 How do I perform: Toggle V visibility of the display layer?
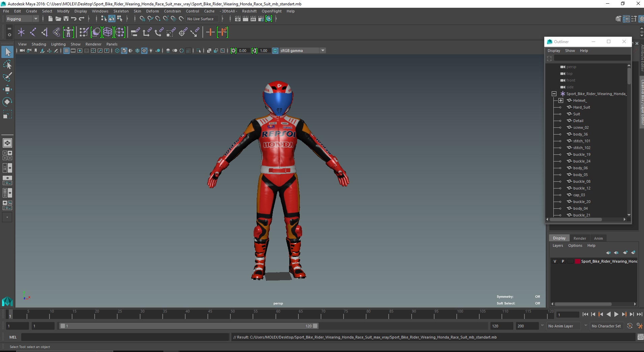click(x=555, y=261)
